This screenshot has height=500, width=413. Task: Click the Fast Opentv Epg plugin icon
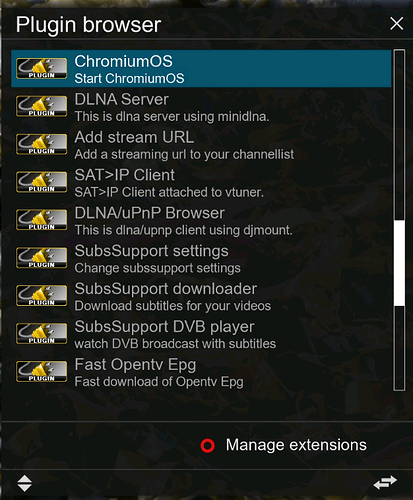coord(41,371)
